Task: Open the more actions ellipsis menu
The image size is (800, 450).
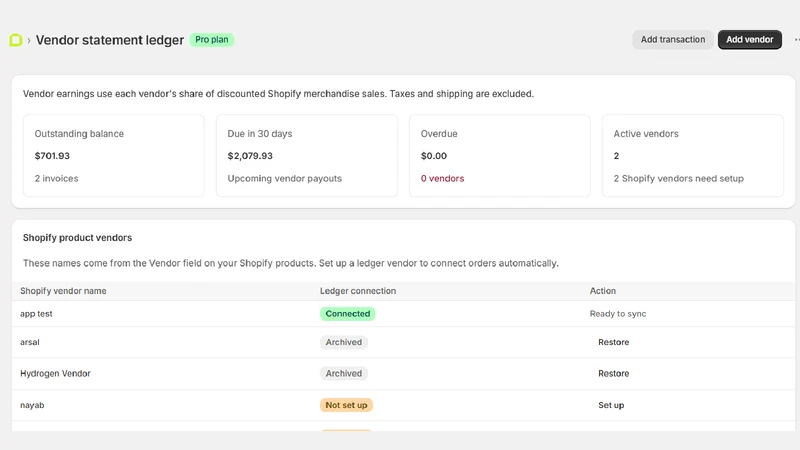Action: pyautogui.click(x=796, y=40)
